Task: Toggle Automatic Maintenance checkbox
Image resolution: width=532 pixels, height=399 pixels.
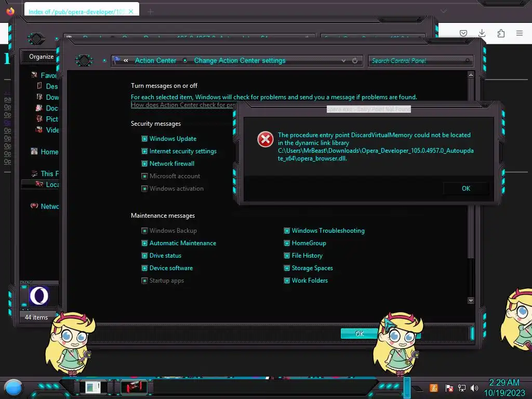Action: 144,243
